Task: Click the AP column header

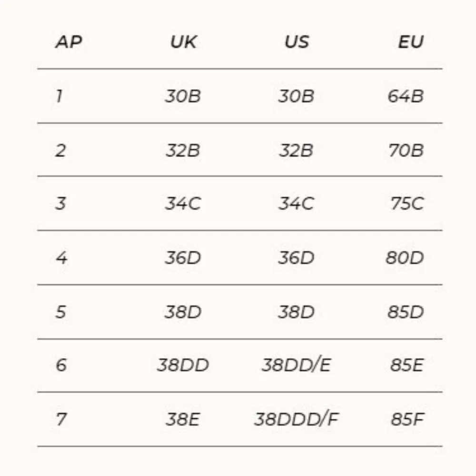Action: tap(69, 42)
